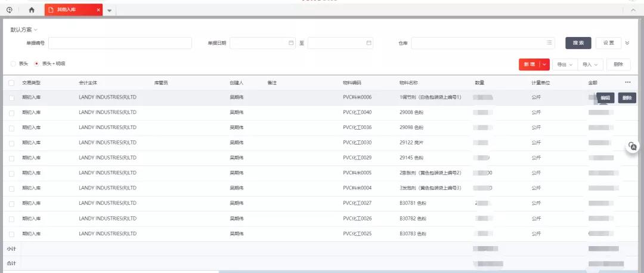Open the 导出 export dropdown
The height and width of the screenshot is (273, 644).
(x=563, y=65)
